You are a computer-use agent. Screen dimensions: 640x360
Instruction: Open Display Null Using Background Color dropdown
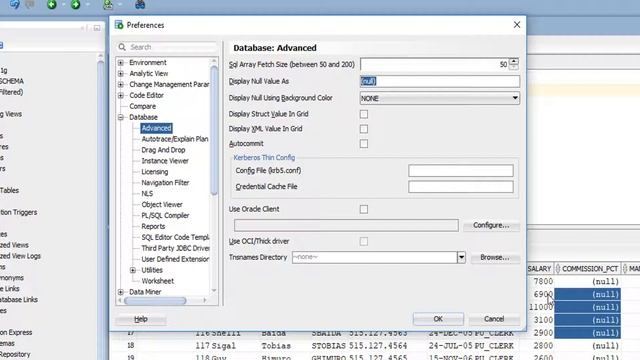pyautogui.click(x=440, y=98)
